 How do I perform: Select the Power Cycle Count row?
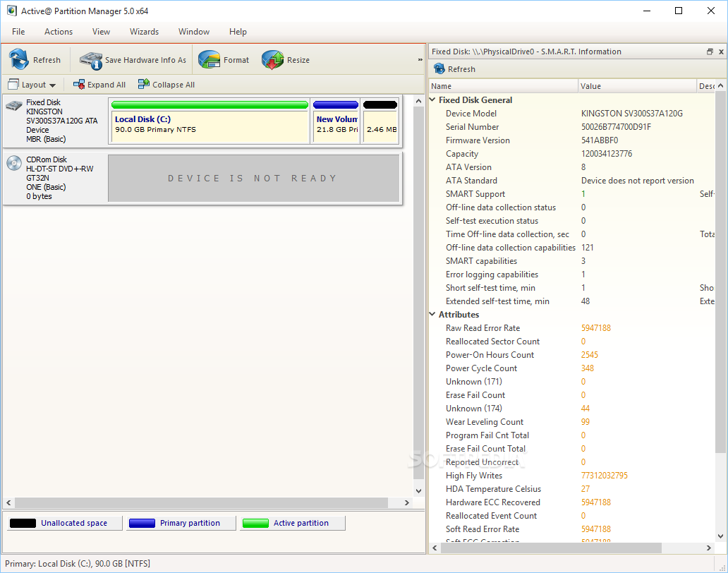click(572, 368)
